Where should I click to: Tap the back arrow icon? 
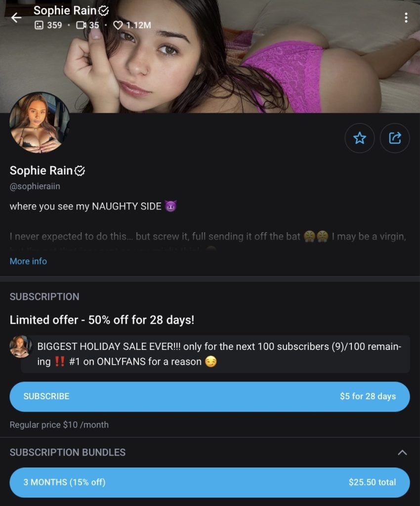point(16,18)
